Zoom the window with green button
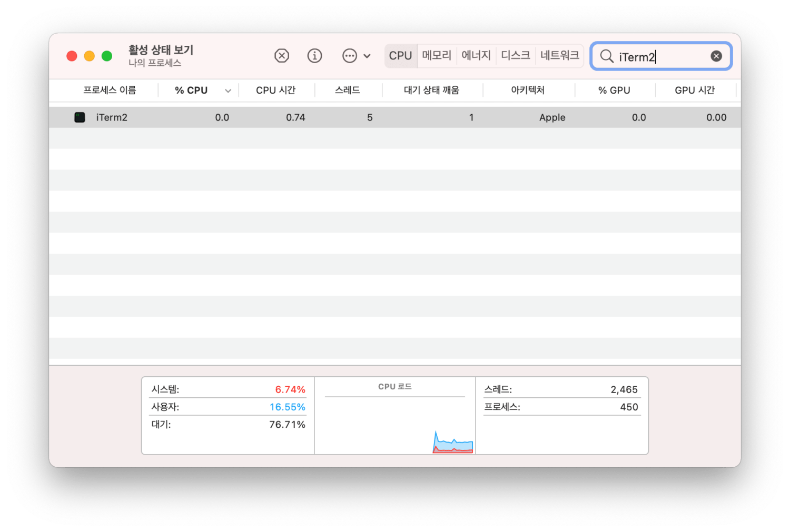 click(x=107, y=56)
